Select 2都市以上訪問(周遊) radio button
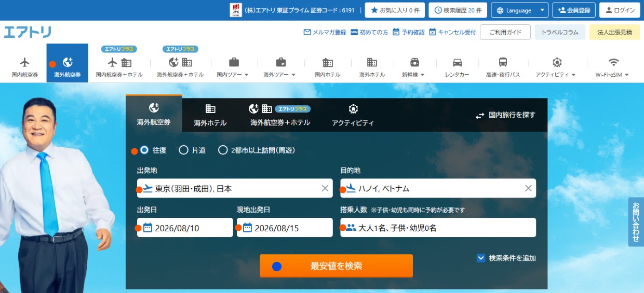 click(x=223, y=150)
